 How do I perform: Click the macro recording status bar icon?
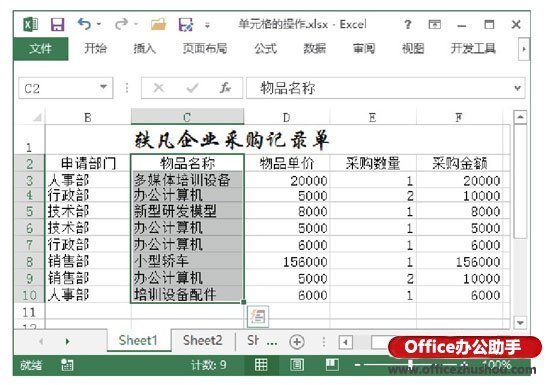click(67, 365)
